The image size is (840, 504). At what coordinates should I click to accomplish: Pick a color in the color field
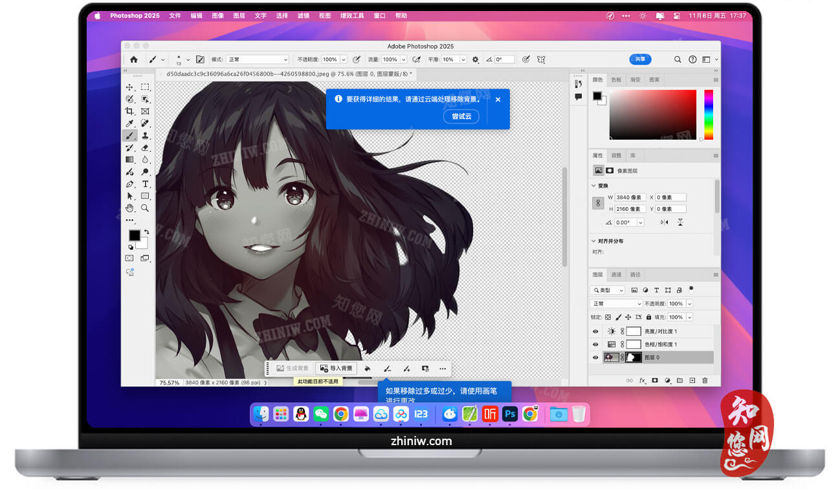tap(652, 115)
